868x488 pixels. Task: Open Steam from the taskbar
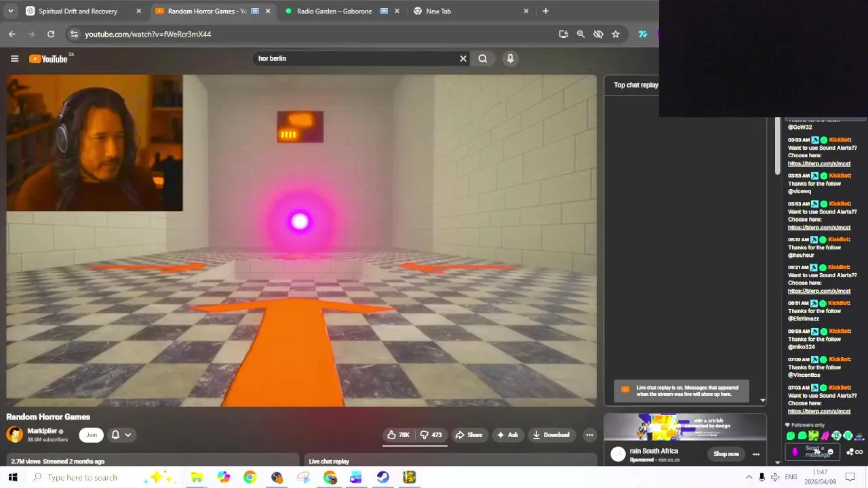(x=382, y=477)
